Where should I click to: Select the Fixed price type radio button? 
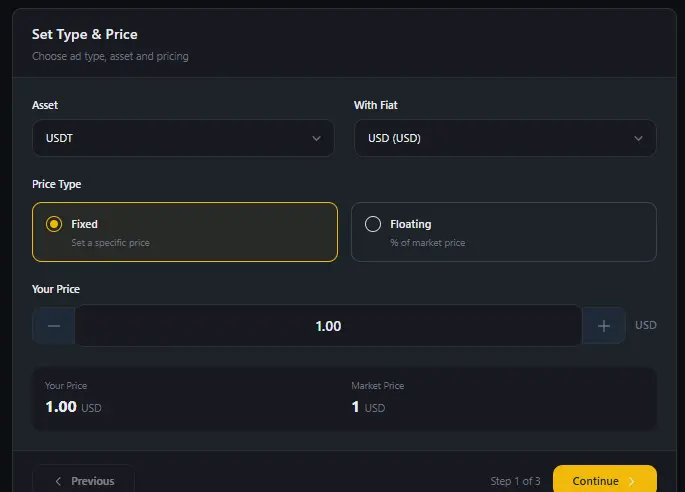(54, 224)
